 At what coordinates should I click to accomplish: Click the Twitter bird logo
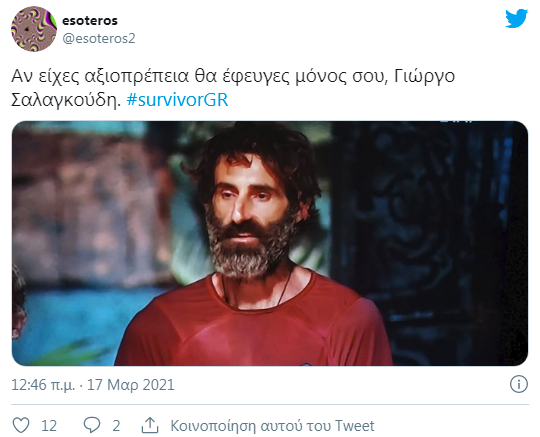pos(516,19)
